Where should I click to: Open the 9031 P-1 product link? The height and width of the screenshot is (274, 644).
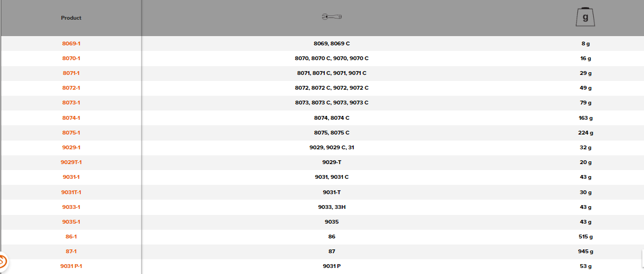[x=71, y=266]
